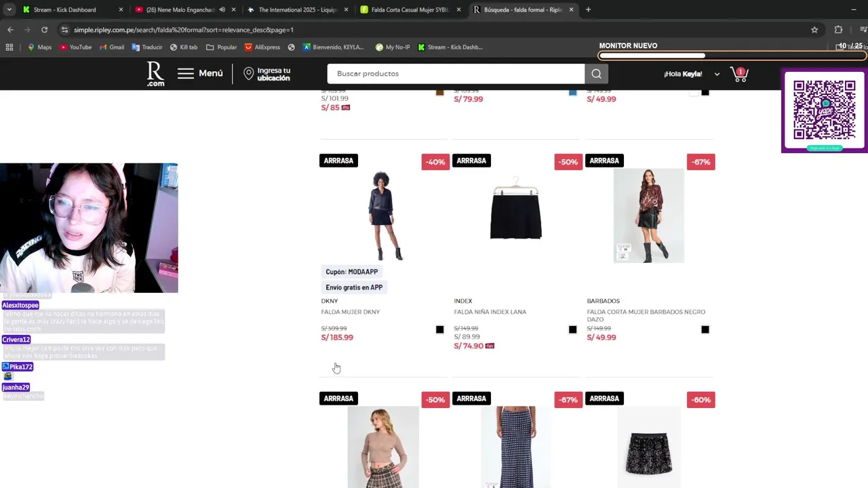Open the apps grid in bookmarks bar

9,47
